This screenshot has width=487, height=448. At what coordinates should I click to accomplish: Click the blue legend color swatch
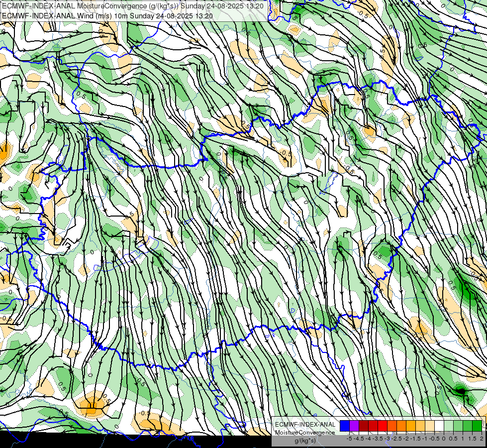pos(345,426)
